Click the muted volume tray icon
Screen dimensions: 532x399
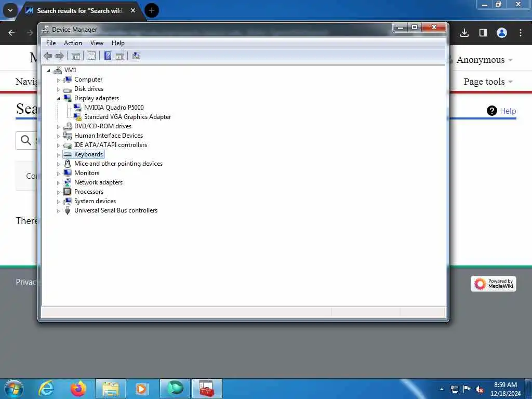point(480,390)
